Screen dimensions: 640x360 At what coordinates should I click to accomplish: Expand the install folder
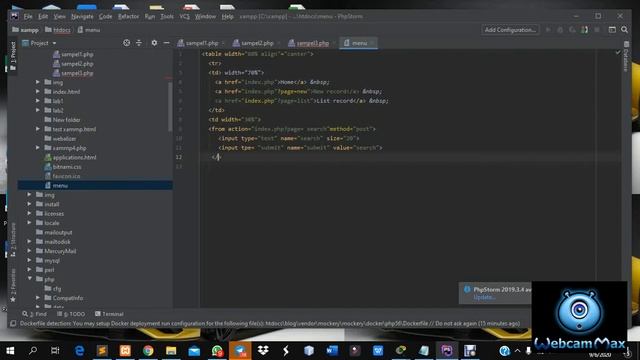point(29,204)
